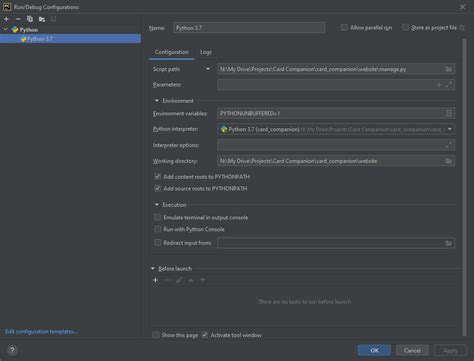This screenshot has width=474, height=361.
Task: Focus the Name input field
Action: [x=249, y=28]
